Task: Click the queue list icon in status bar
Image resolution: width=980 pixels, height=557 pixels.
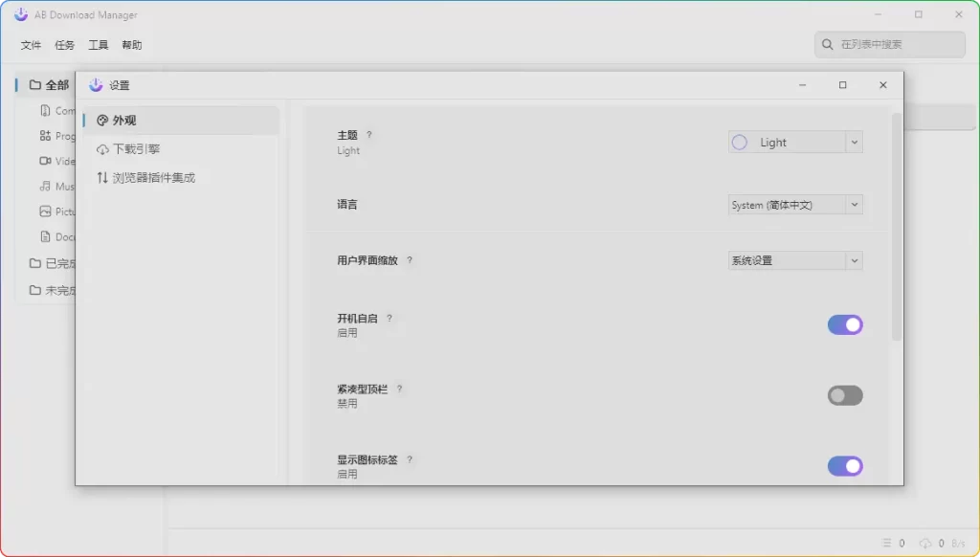Action: pyautogui.click(x=886, y=543)
